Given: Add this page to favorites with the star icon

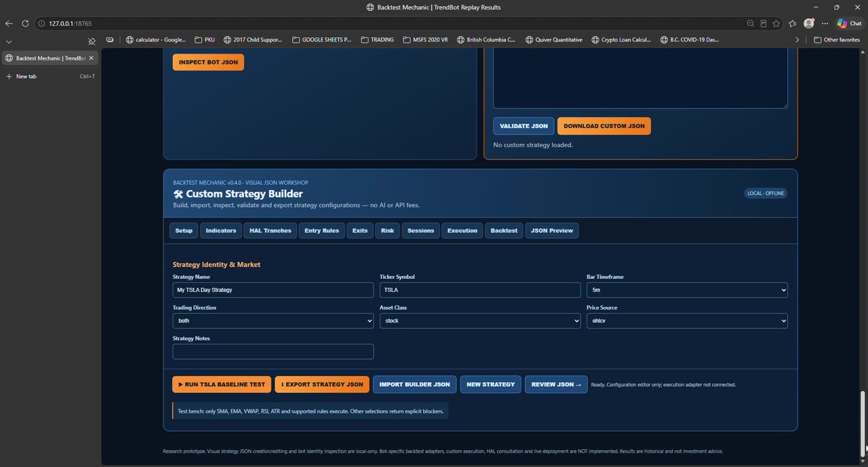Looking at the screenshot, I should point(776,23).
